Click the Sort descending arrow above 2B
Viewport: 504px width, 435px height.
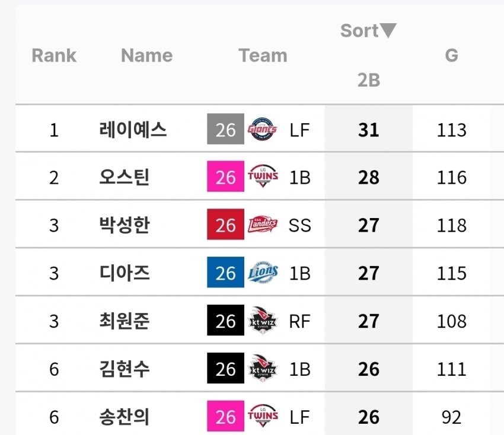click(x=388, y=30)
